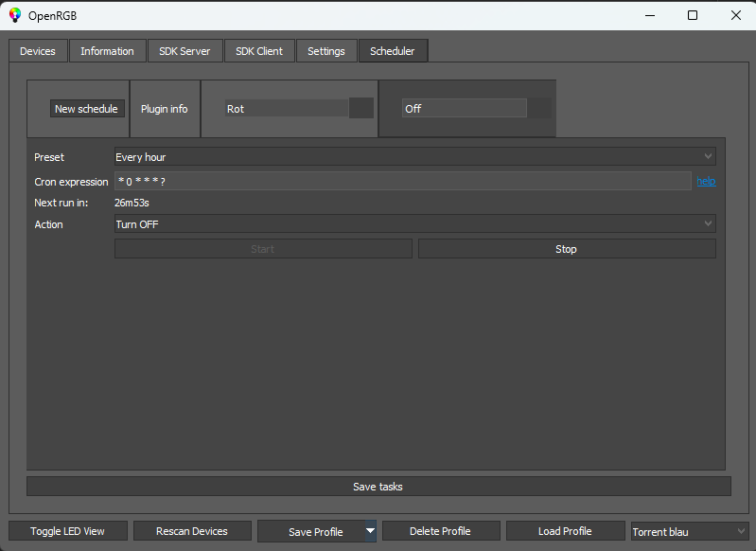Open the Plugin info tab
The image size is (756, 551).
pyautogui.click(x=165, y=109)
